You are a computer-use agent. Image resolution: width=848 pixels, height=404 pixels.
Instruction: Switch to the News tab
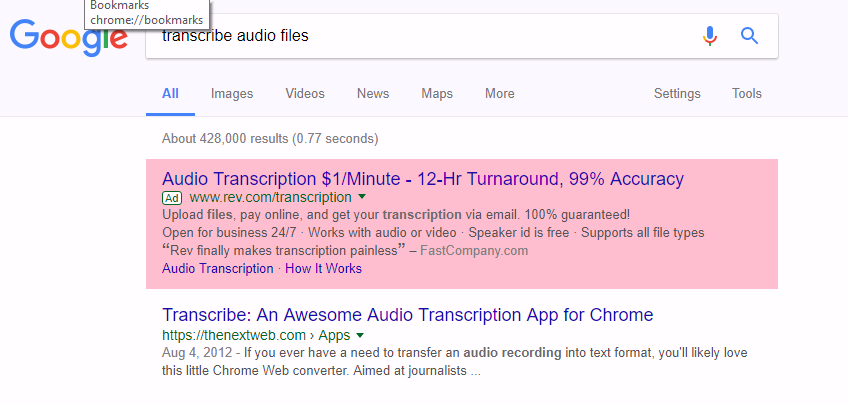pyautogui.click(x=373, y=94)
